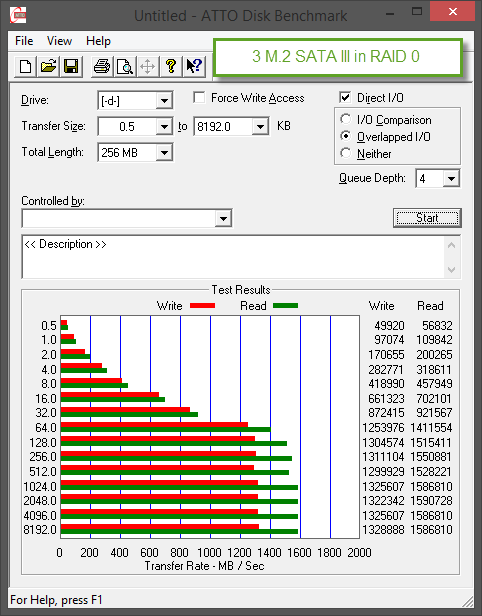This screenshot has height=616, width=482.
Task: Open Print Preview magnifier icon
Action: [x=125, y=66]
